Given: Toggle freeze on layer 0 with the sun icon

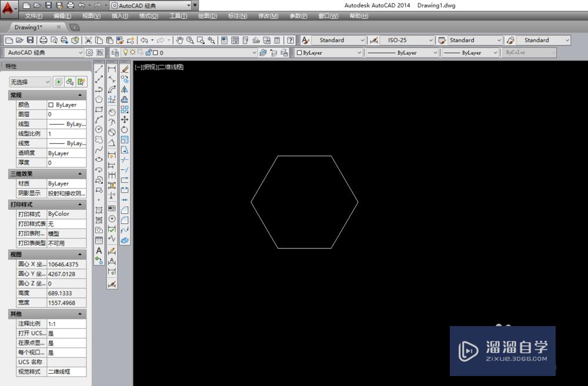Looking at the screenshot, I should [133, 52].
